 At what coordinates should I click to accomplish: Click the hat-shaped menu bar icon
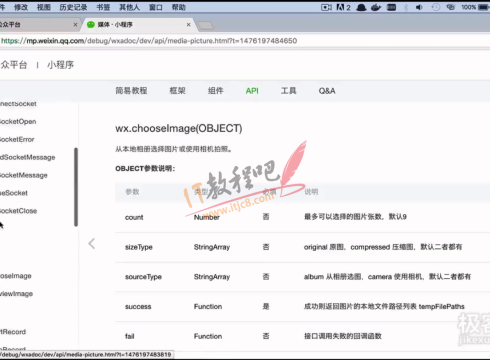coord(361,7)
